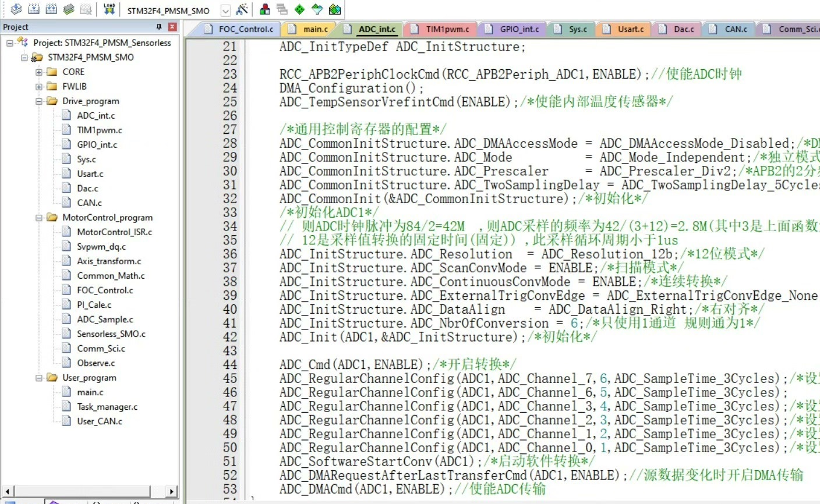Click the CORE folder label
The image size is (820, 504).
[73, 72]
